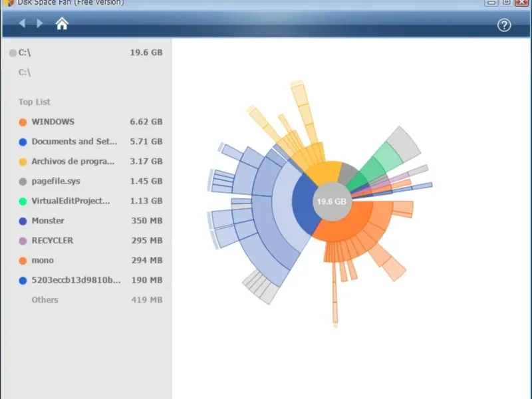Click the 3.17 GB size value
Image resolution: width=532 pixels, height=399 pixels.
click(x=146, y=162)
